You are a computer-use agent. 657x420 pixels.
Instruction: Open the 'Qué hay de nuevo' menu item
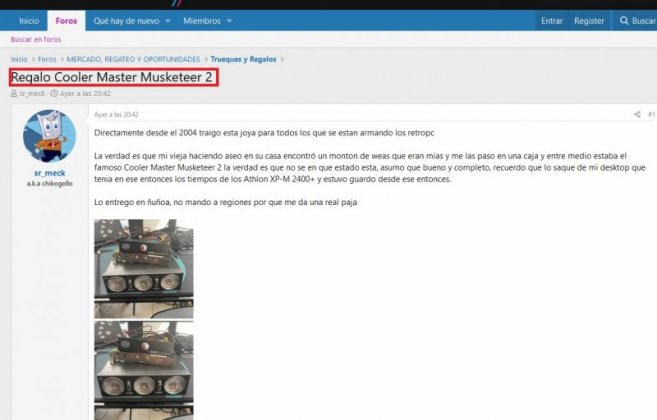tap(124, 20)
